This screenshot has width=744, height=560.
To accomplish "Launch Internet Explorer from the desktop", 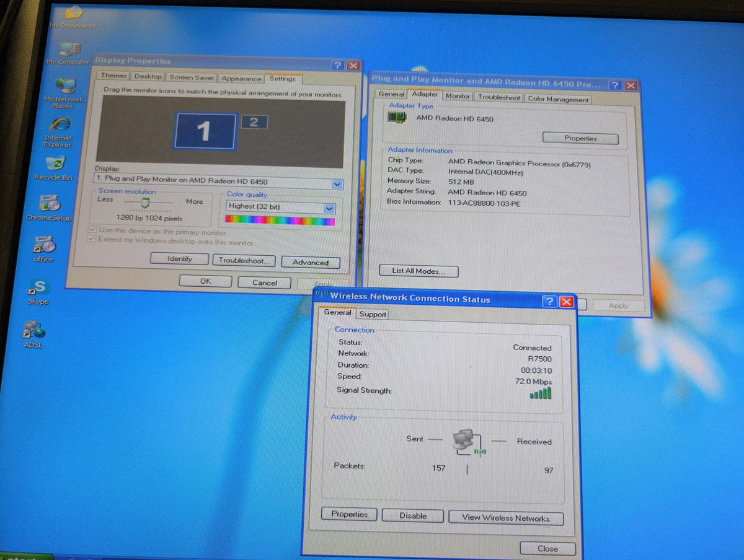I will pyautogui.click(x=58, y=133).
